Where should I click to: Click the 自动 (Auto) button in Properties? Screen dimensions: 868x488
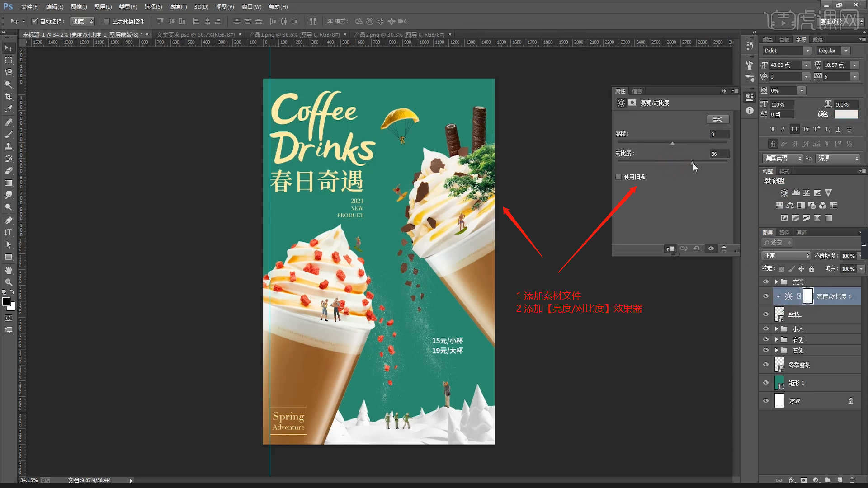(718, 119)
